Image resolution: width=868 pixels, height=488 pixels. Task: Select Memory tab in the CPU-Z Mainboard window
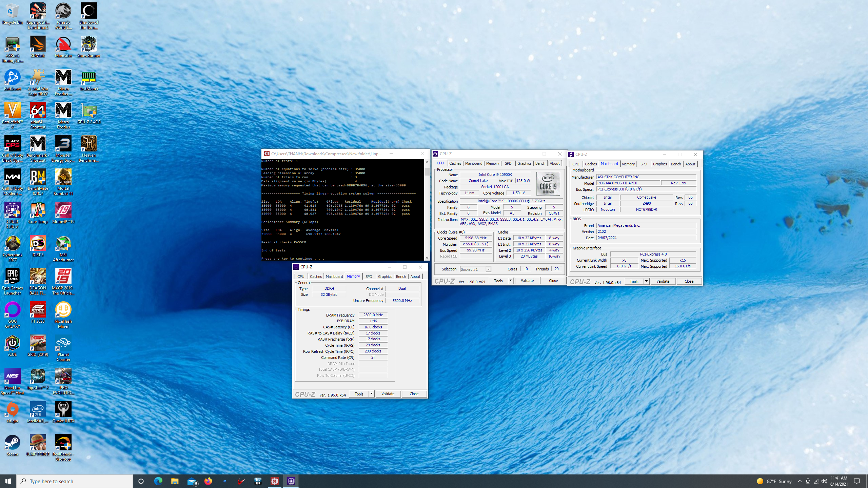pyautogui.click(x=628, y=164)
